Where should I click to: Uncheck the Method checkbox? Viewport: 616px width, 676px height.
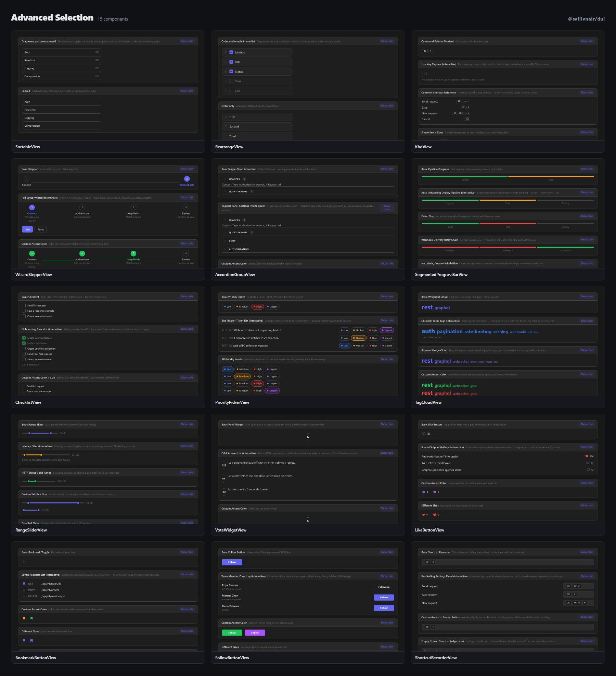231,52
